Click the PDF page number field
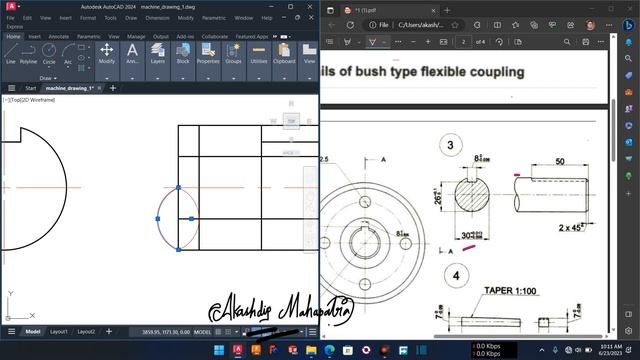The image size is (640, 360). 463,42
